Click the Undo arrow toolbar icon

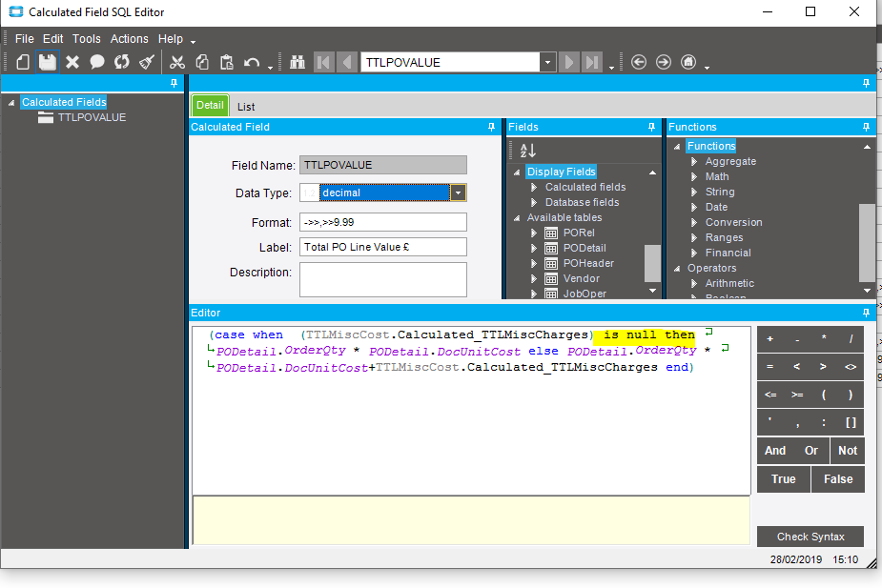(x=252, y=62)
